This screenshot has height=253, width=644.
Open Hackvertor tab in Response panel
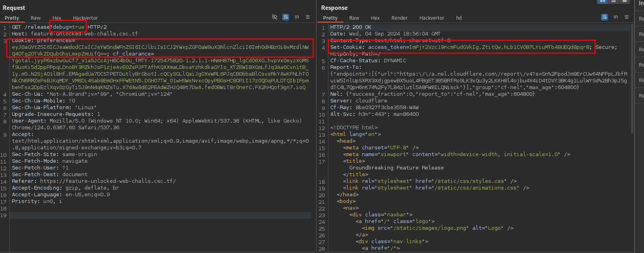(x=432, y=18)
